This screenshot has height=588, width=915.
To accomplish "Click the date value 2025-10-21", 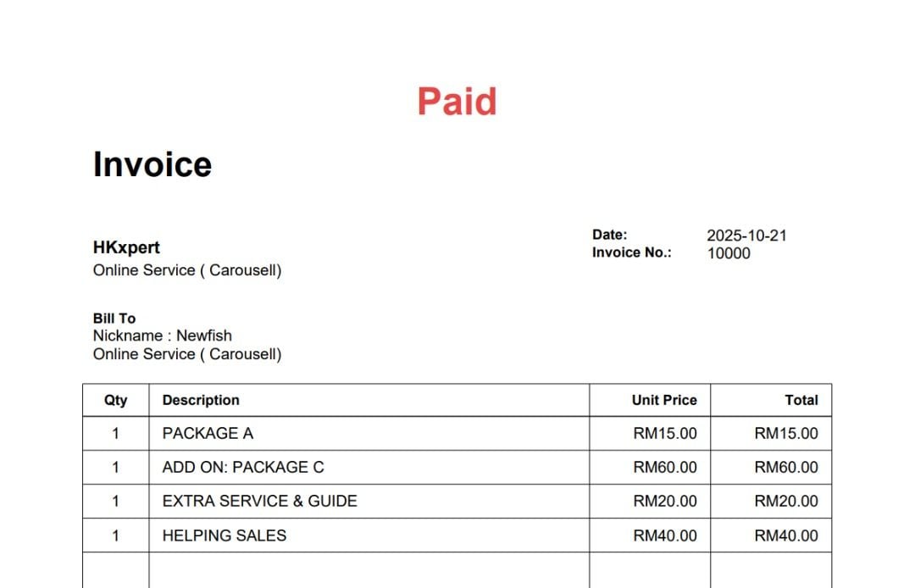I will [x=746, y=236].
